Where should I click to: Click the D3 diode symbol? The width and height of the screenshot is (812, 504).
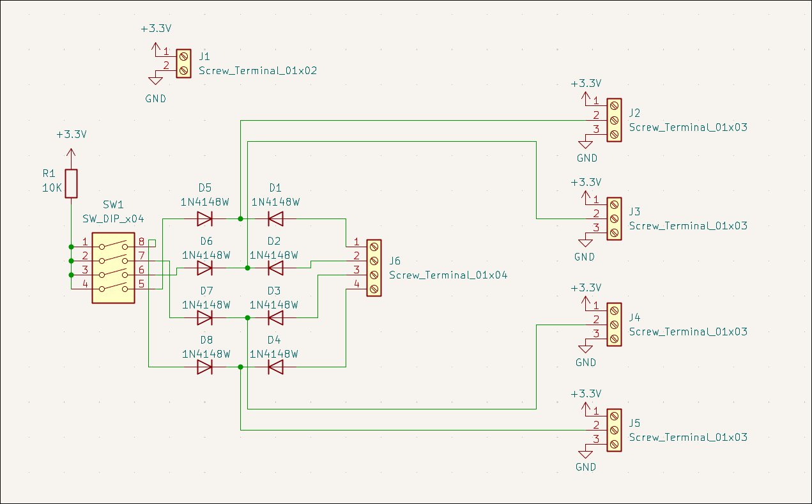pyautogui.click(x=275, y=317)
